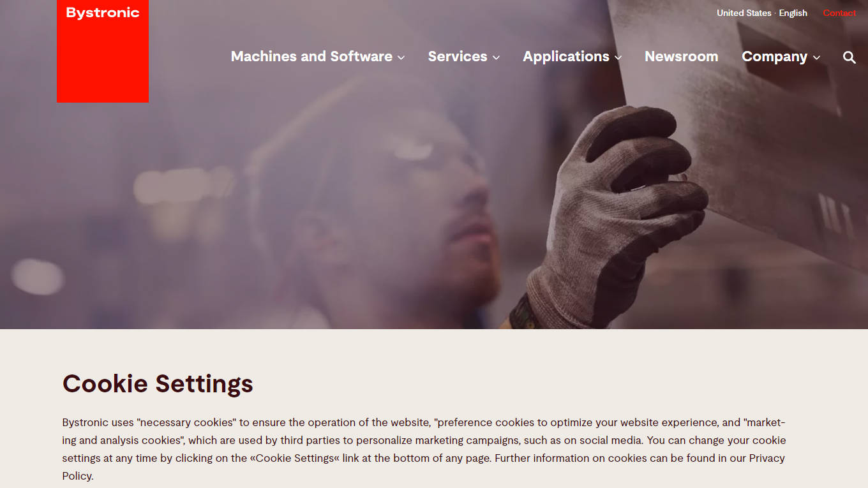Switch language via the English text
Image resolution: width=868 pixels, height=488 pixels.
(x=793, y=13)
